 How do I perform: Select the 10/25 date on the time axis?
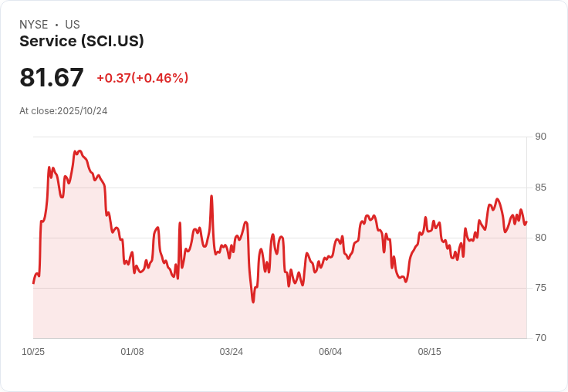tap(33, 352)
